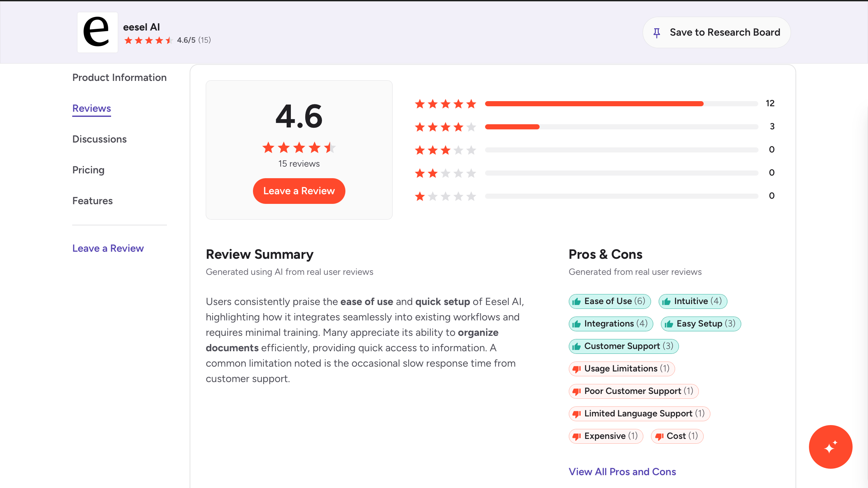Click thumbs-up icon on Ease of Use tag

point(577,301)
